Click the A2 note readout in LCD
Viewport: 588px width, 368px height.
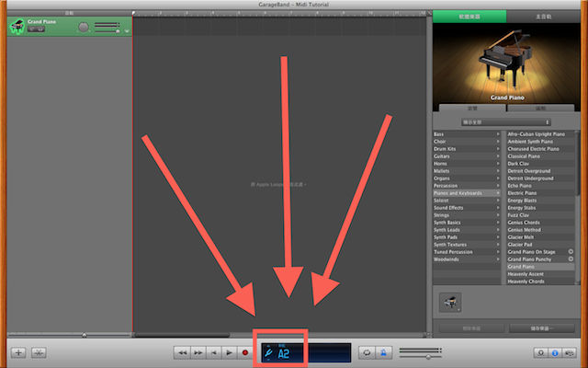[284, 353]
